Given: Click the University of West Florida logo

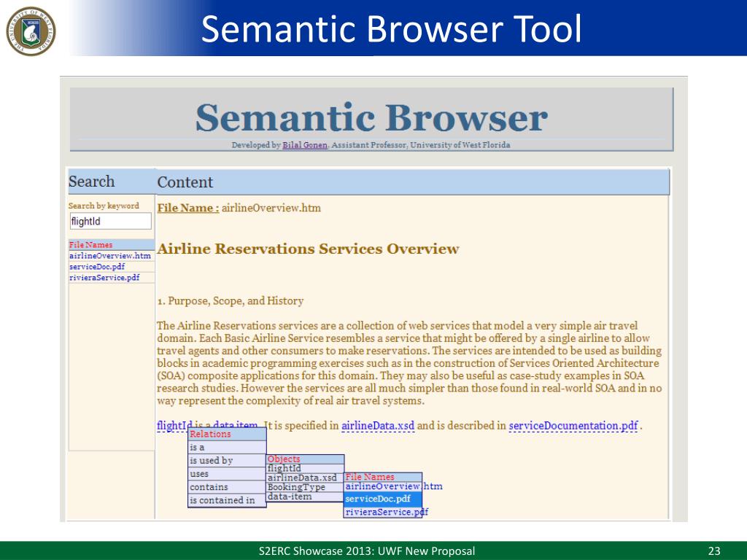Looking at the screenshot, I should pos(31,29).
